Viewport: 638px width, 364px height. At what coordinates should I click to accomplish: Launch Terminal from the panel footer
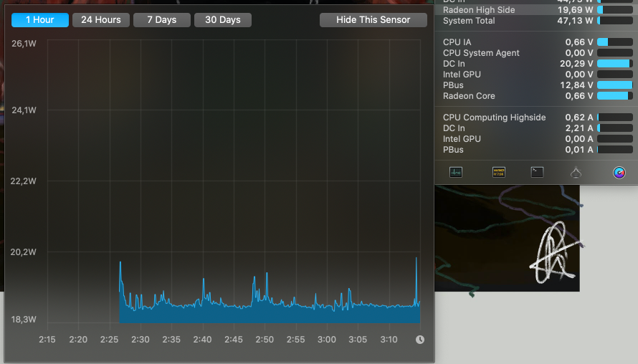tap(537, 173)
